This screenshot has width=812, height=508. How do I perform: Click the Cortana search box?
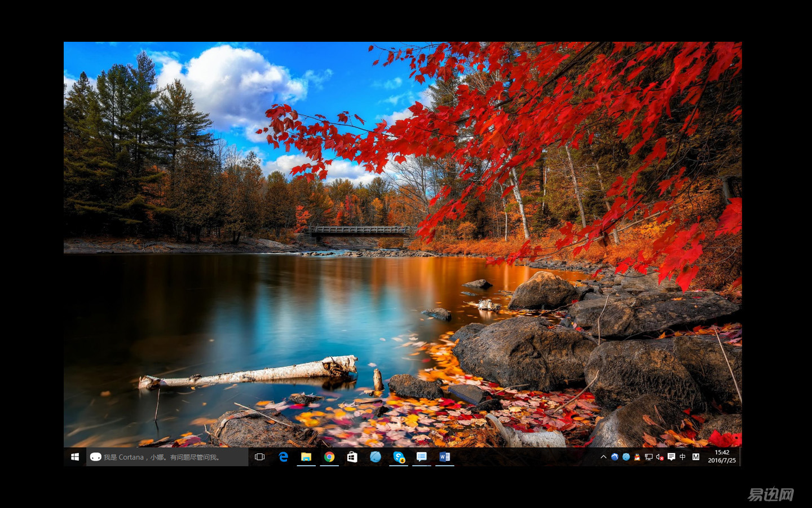167,457
